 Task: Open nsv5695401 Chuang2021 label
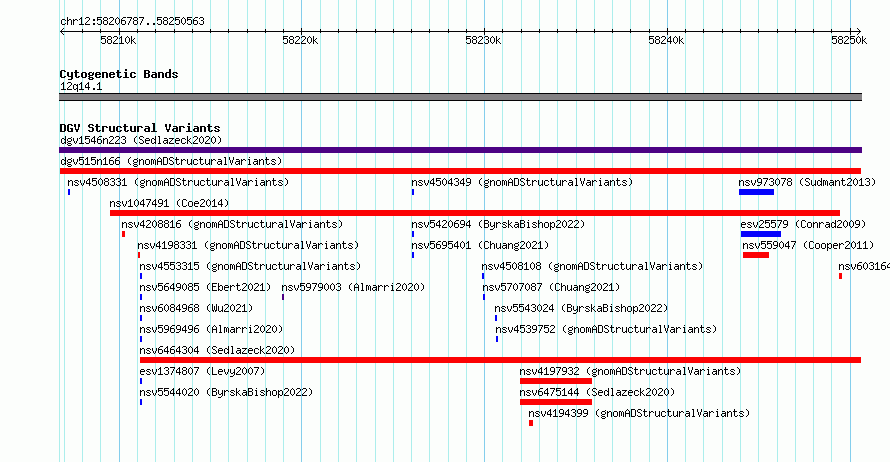(480, 245)
